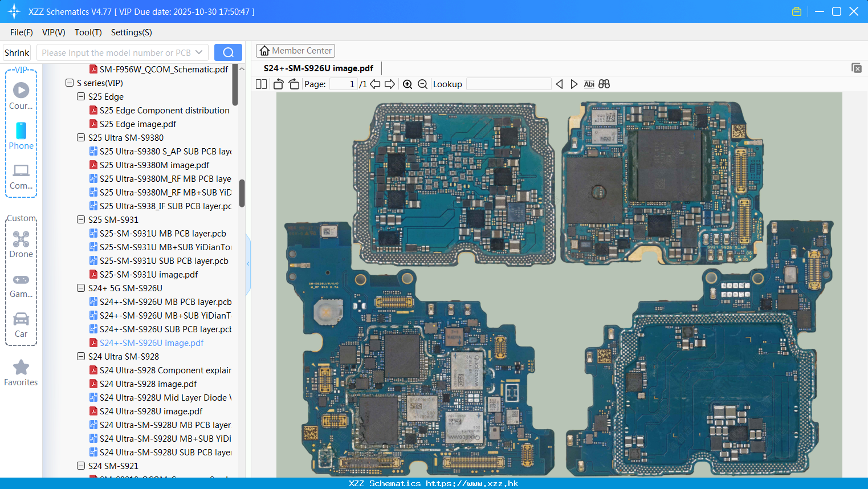The height and width of the screenshot is (489, 868).
Task: Collapse the S25 SM-S931 node
Action: (x=81, y=219)
